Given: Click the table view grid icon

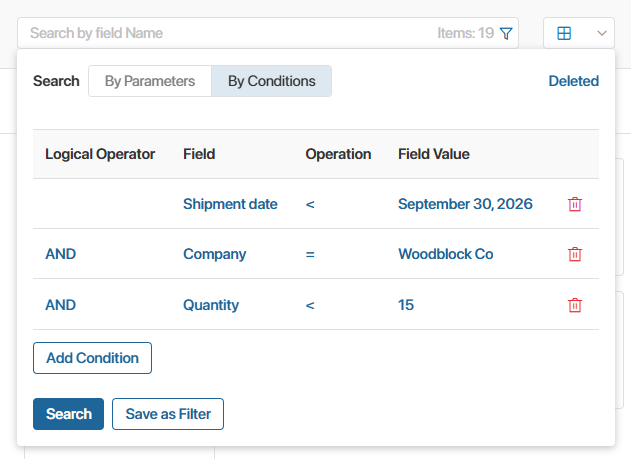Looking at the screenshot, I should click(x=564, y=33).
